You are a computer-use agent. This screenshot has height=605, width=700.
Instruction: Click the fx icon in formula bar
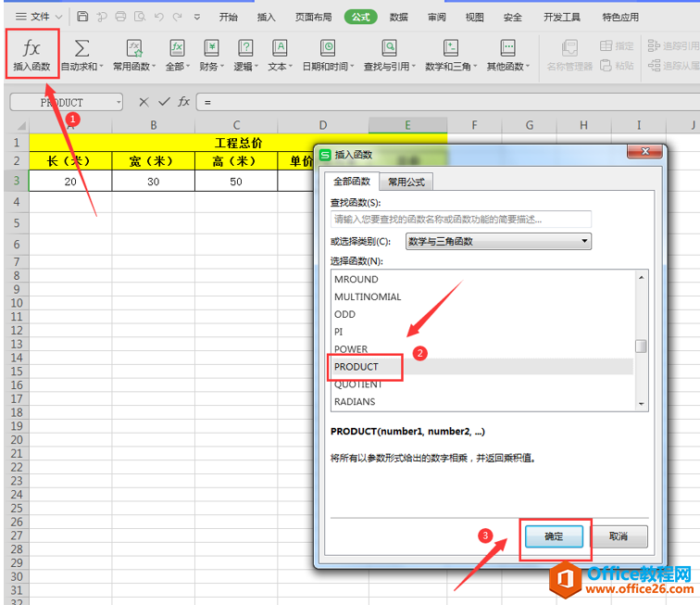pyautogui.click(x=184, y=102)
